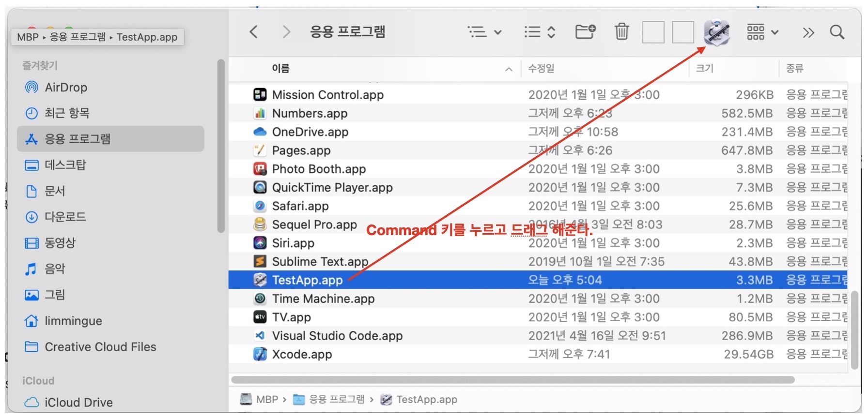Click Sublime Text.app file name
Screen dimensions: 868x418
point(320,262)
